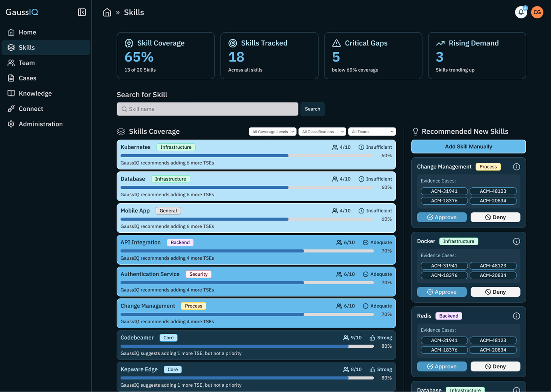
Task: Open Cases from sidebar
Action: [46, 78]
